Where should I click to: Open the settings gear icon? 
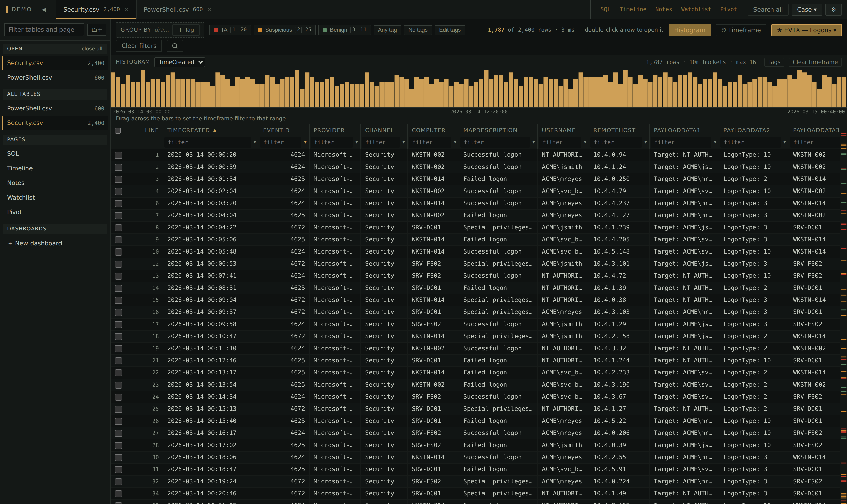(833, 10)
